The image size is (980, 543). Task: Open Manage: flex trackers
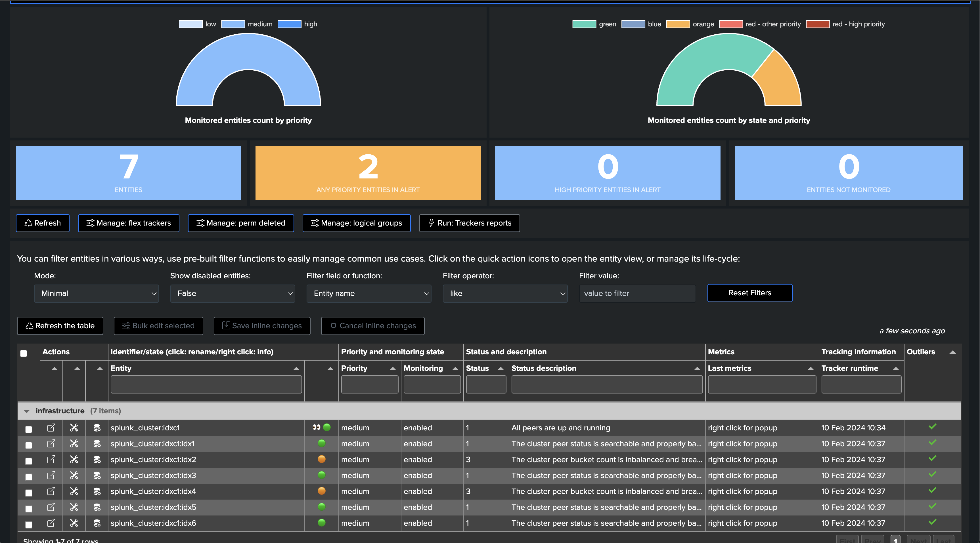coord(129,223)
